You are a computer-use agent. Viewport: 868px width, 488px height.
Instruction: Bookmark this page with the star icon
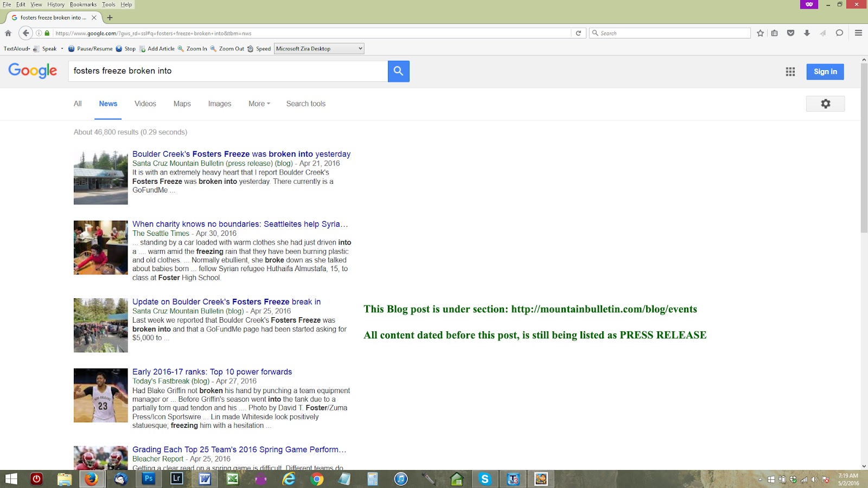(760, 33)
